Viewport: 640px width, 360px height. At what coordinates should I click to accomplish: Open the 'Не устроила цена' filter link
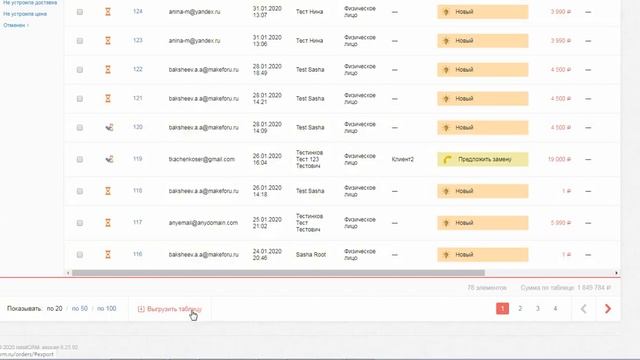click(25, 14)
